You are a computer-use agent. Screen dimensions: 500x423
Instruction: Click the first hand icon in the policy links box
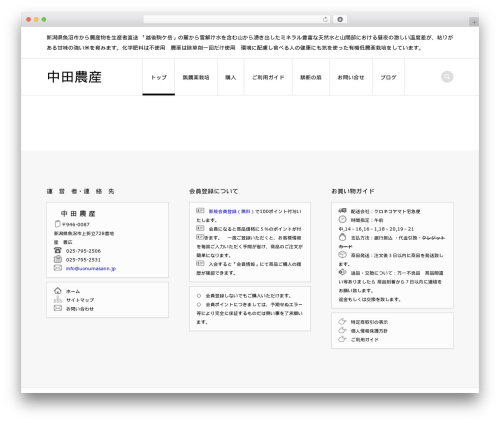point(342,321)
